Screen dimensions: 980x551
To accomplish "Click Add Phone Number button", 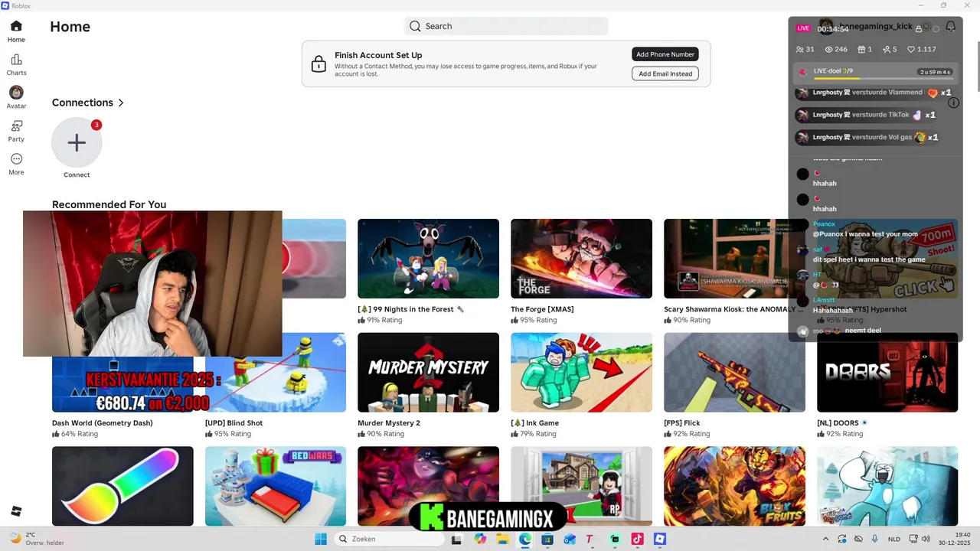I will (x=665, y=54).
